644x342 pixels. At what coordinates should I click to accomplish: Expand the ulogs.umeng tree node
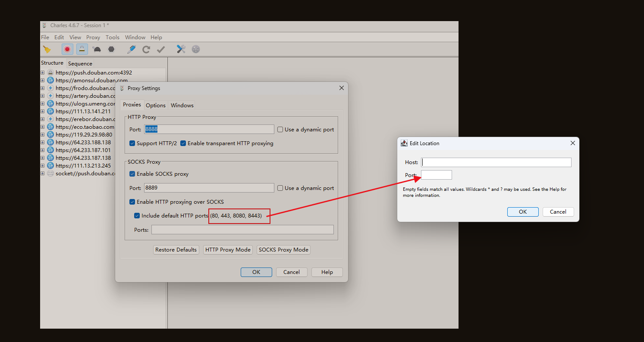pos(43,104)
